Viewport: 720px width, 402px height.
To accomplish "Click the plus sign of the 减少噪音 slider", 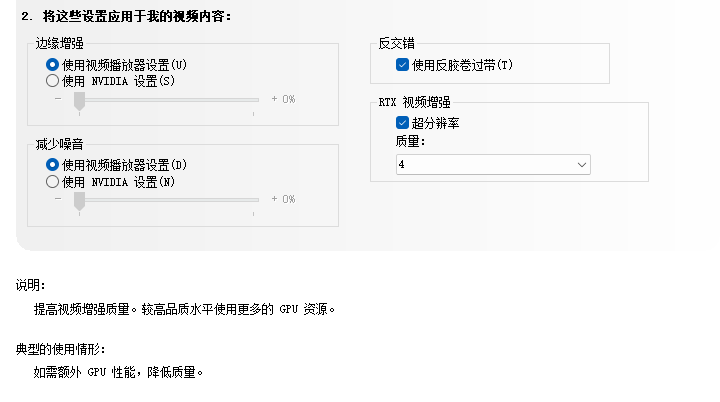I will click(x=274, y=199).
